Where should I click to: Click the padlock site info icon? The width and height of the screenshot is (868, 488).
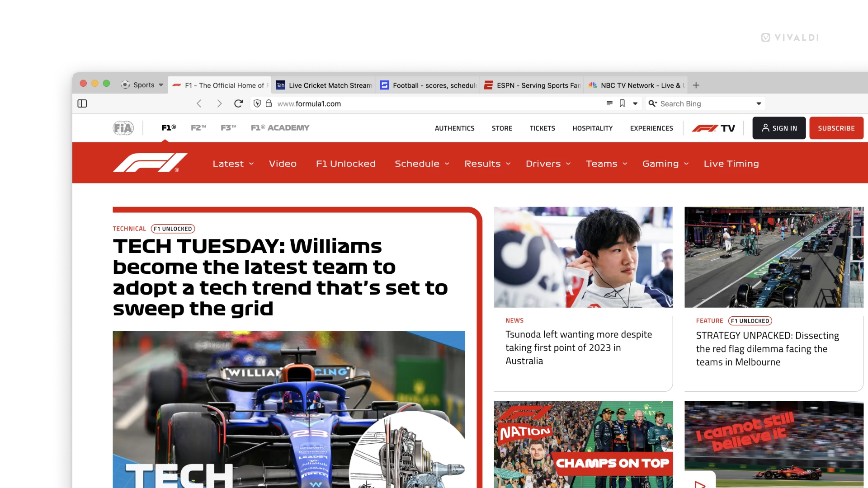pyautogui.click(x=269, y=103)
